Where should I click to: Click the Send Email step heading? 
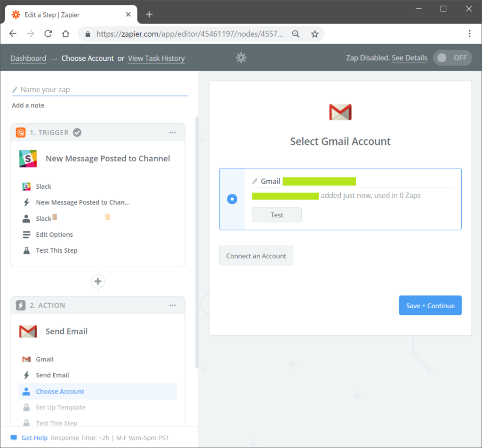66,331
